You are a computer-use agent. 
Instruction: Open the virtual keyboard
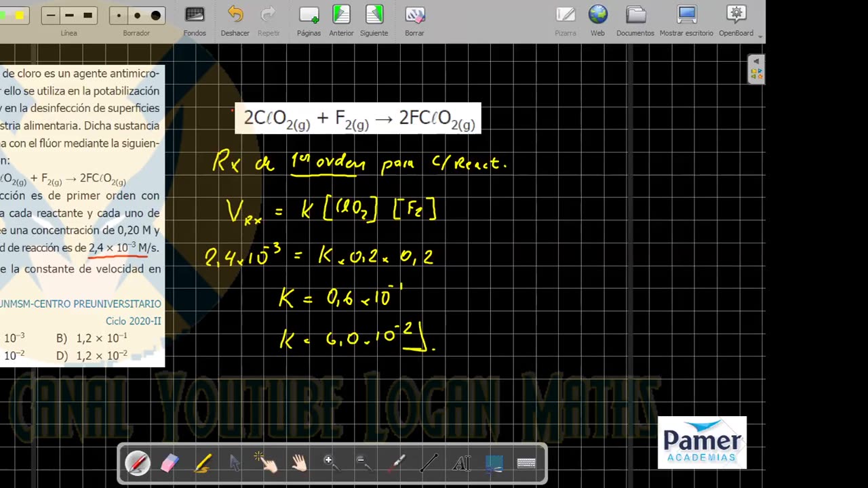click(x=526, y=464)
